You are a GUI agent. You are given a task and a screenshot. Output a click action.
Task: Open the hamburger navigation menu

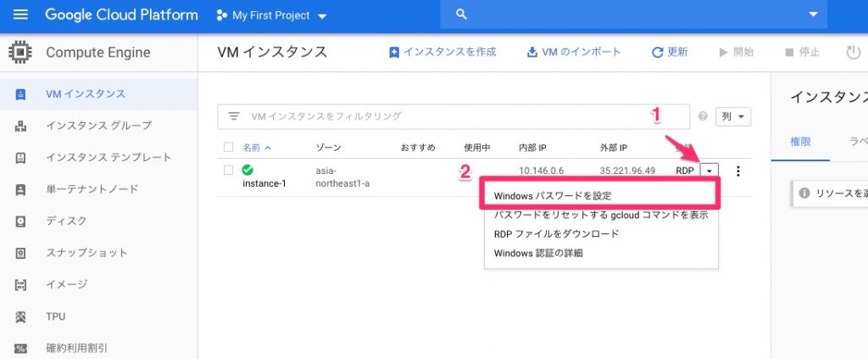pos(20,15)
